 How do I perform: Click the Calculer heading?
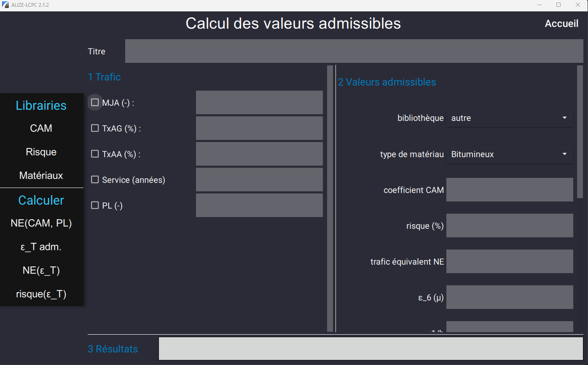point(41,200)
